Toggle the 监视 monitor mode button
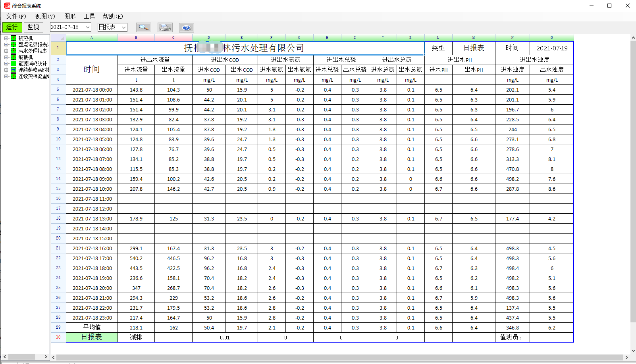Screen dimensions: 636x364 pyautogui.click(x=33, y=27)
